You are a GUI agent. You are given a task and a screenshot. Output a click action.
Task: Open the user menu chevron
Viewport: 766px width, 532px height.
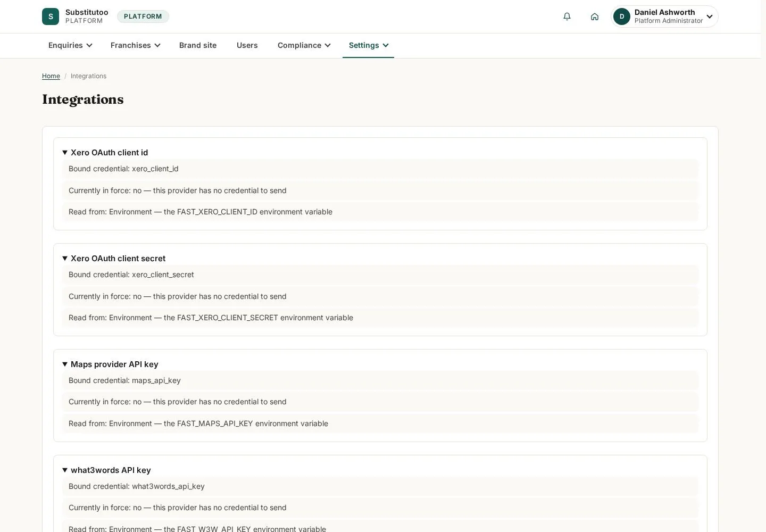click(710, 16)
